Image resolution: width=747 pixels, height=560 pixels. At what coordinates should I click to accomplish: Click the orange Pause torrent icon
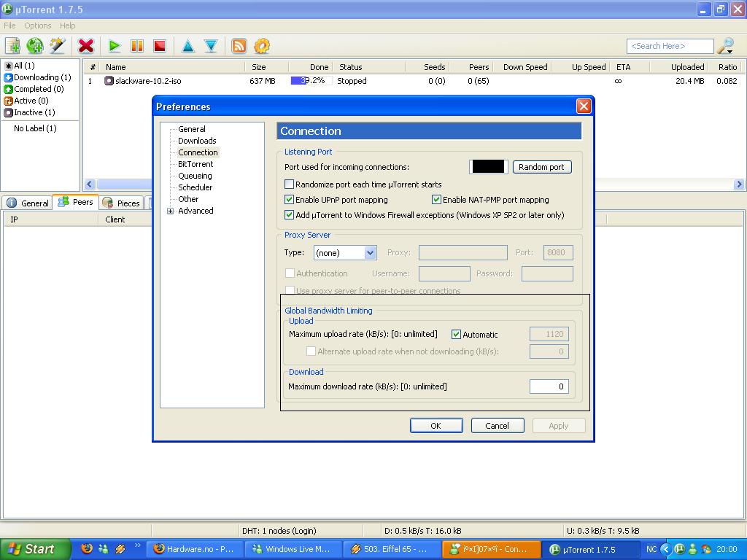[136, 46]
